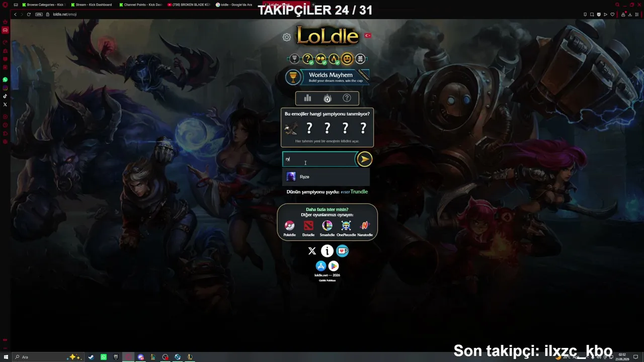Click the loldle.net/emoji address bar
644x362 pixels.
(65, 15)
